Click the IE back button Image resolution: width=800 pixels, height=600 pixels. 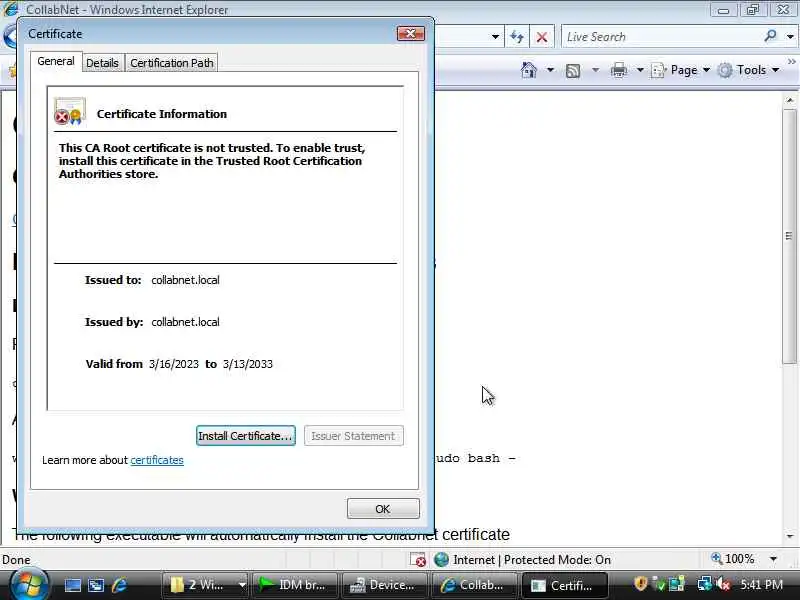tap(9, 37)
